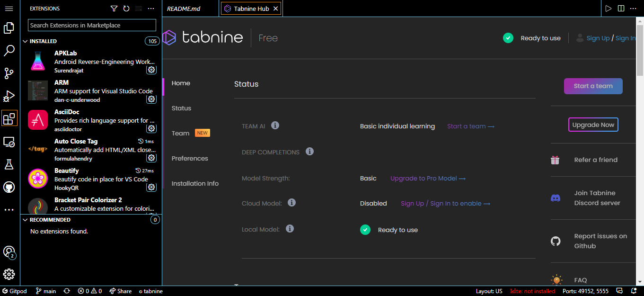The width and height of the screenshot is (644, 296).
Task: Open Run and Debug view
Action: [9, 96]
